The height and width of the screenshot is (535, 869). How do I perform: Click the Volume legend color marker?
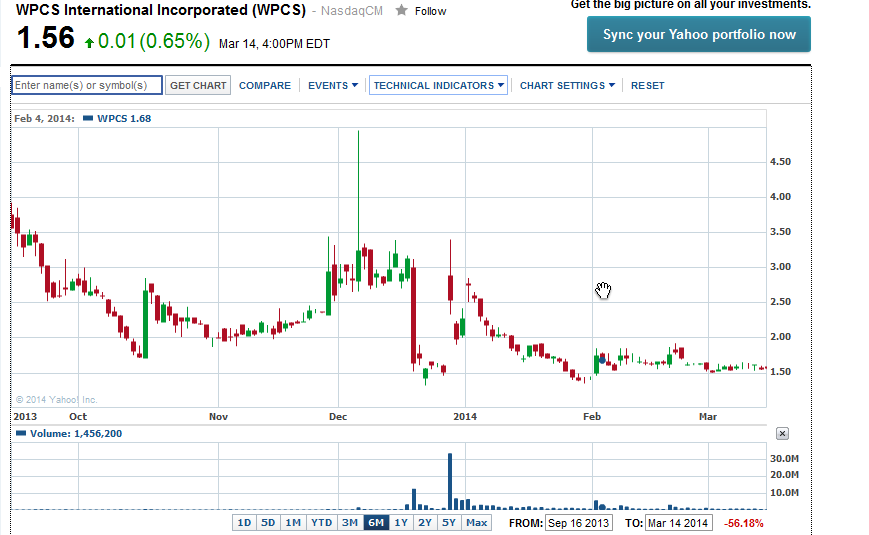tap(21, 434)
